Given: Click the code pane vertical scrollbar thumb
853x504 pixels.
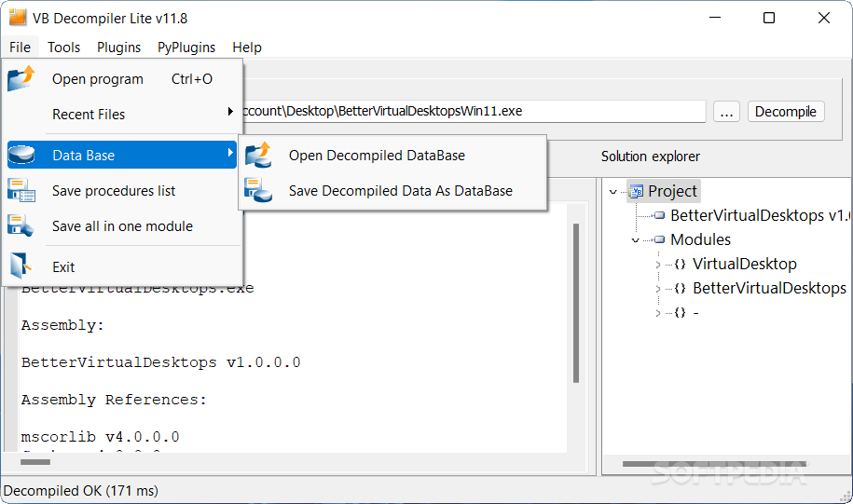Looking at the screenshot, I should click(x=575, y=303).
